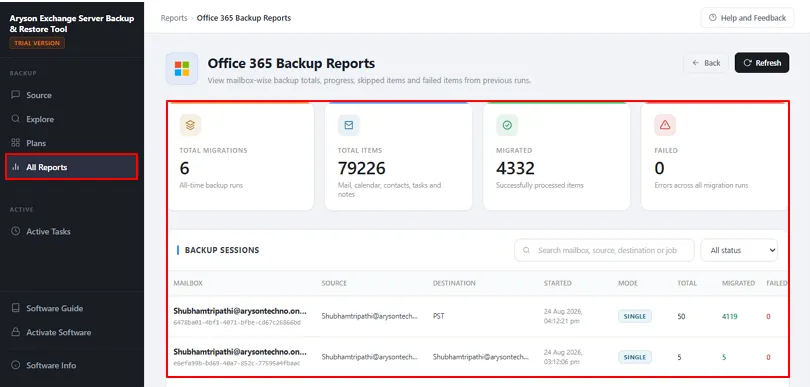
Task: Open Active Tasks clock icon
Action: 15,231
